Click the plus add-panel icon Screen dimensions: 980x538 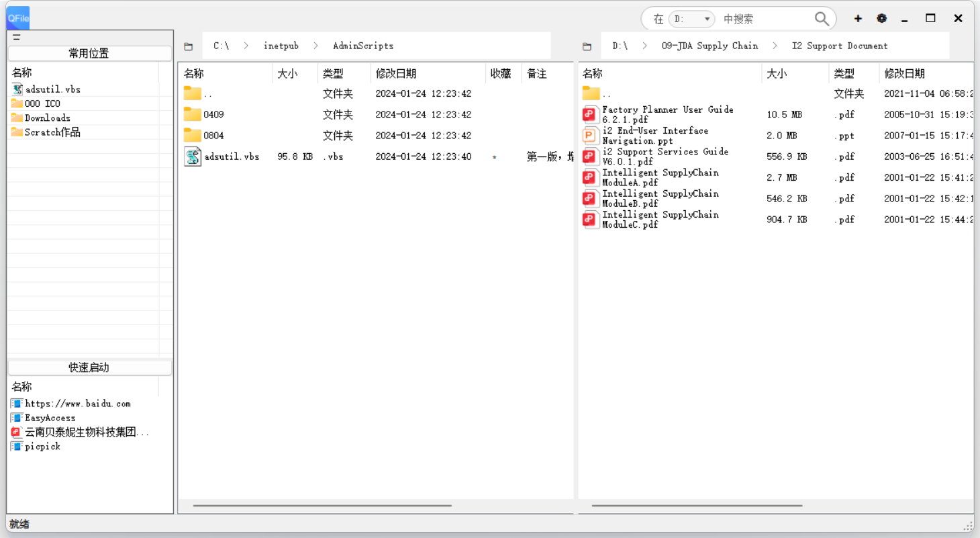pos(858,19)
